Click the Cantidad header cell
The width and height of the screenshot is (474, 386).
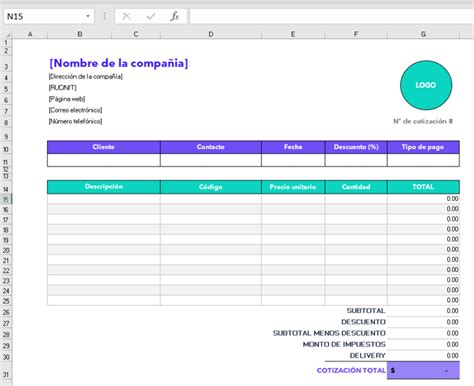[356, 187]
